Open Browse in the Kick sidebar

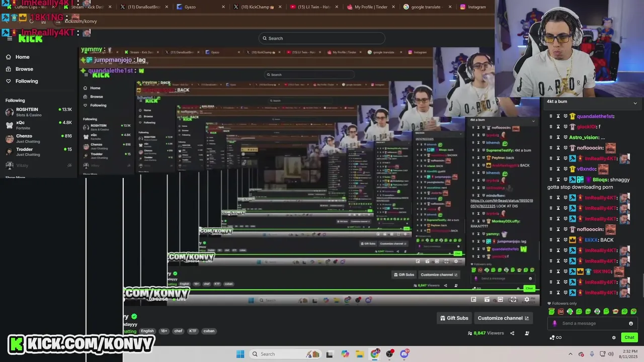pyautogui.click(x=24, y=69)
